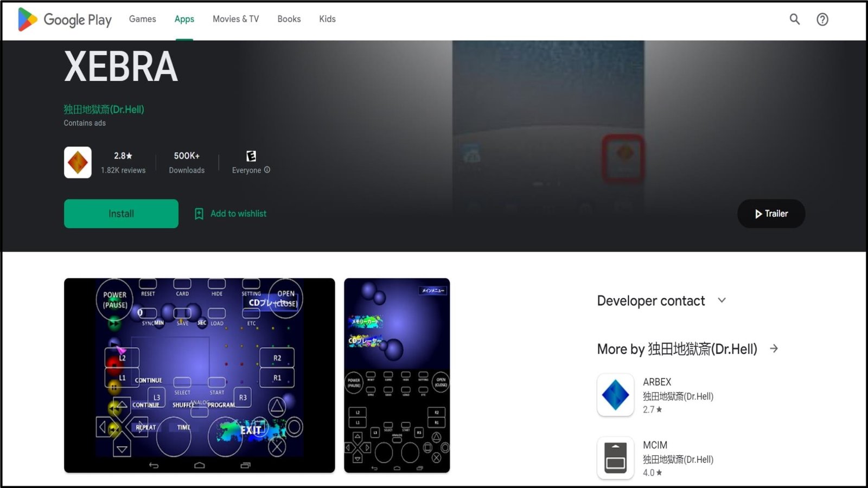Viewport: 868px width, 488px height.
Task: Open the ARBEX blue diamond app icon
Action: pos(615,395)
